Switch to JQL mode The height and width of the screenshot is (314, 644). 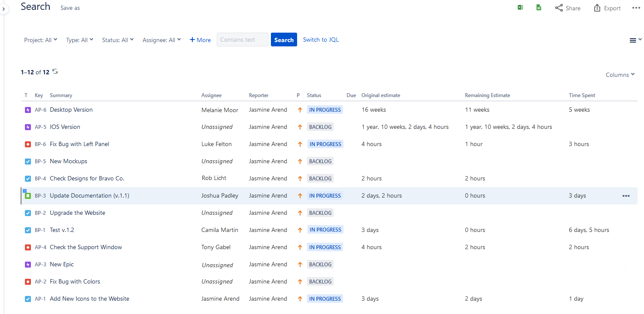pos(321,40)
